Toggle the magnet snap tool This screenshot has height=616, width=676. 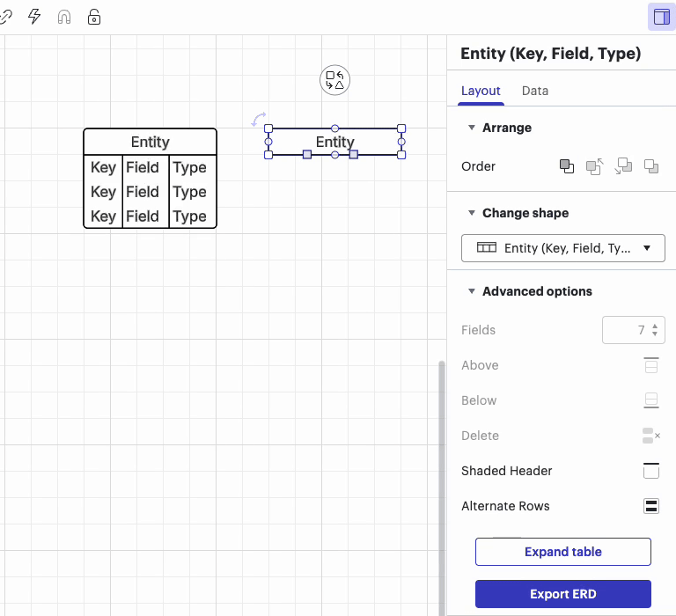click(x=64, y=17)
